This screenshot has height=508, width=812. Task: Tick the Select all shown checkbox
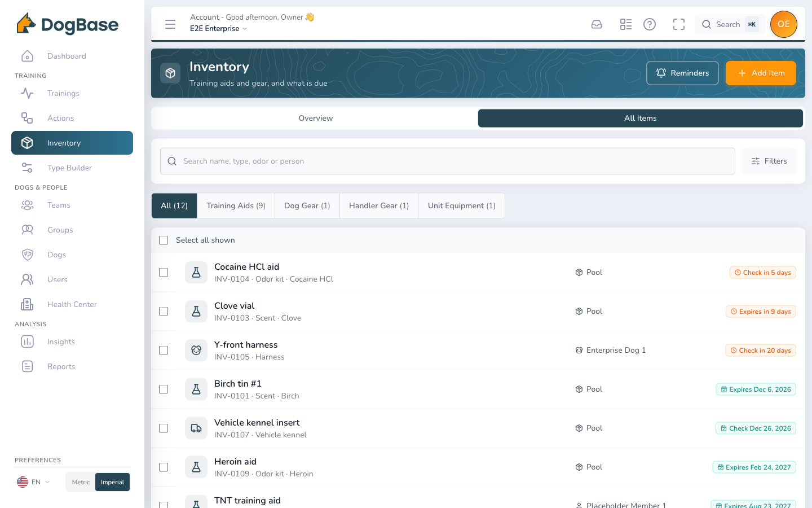click(x=164, y=240)
